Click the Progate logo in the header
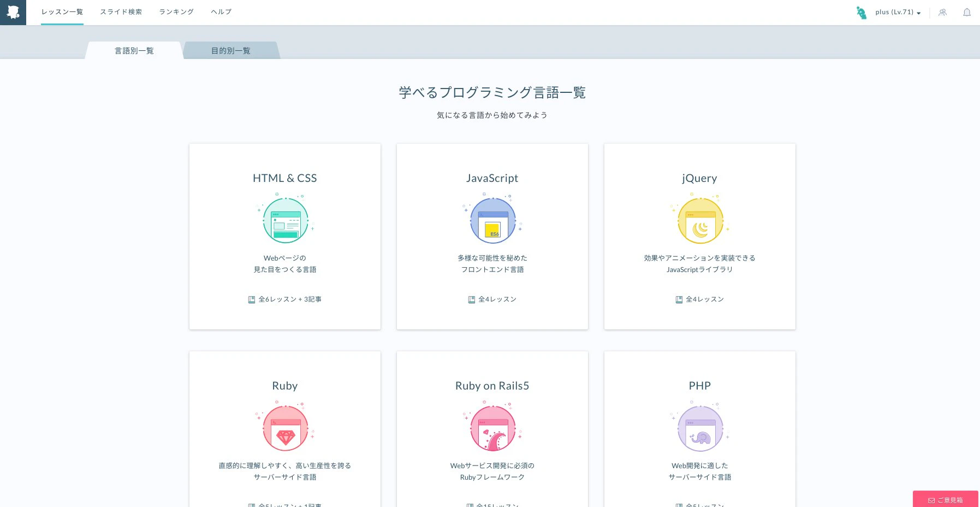The image size is (980, 507). [x=13, y=12]
